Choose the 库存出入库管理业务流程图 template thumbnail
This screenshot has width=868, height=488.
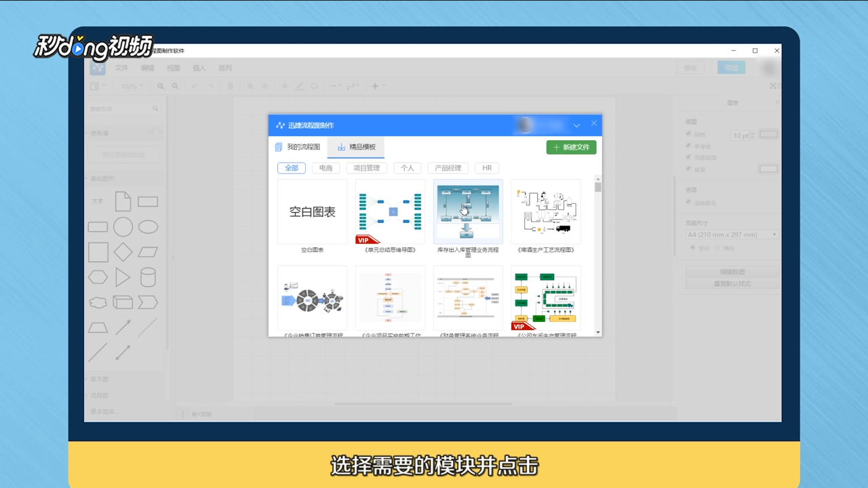(x=468, y=211)
